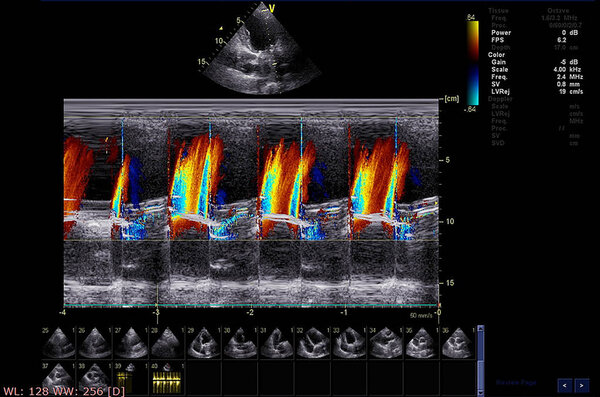
Task: Click the scrollbar up arrow beside thumbnails
Action: [481, 328]
